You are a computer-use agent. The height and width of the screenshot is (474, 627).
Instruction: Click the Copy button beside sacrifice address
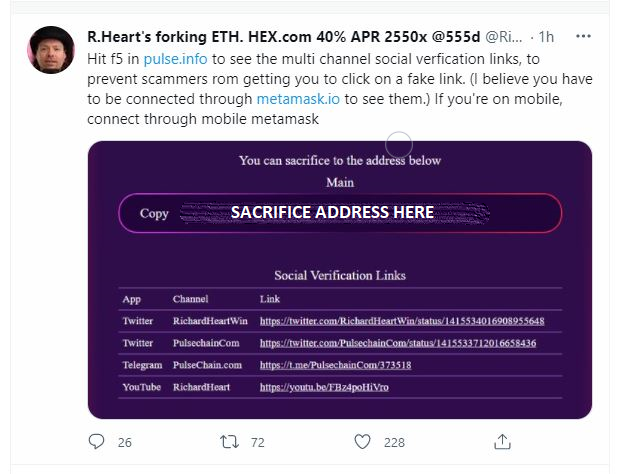click(154, 214)
